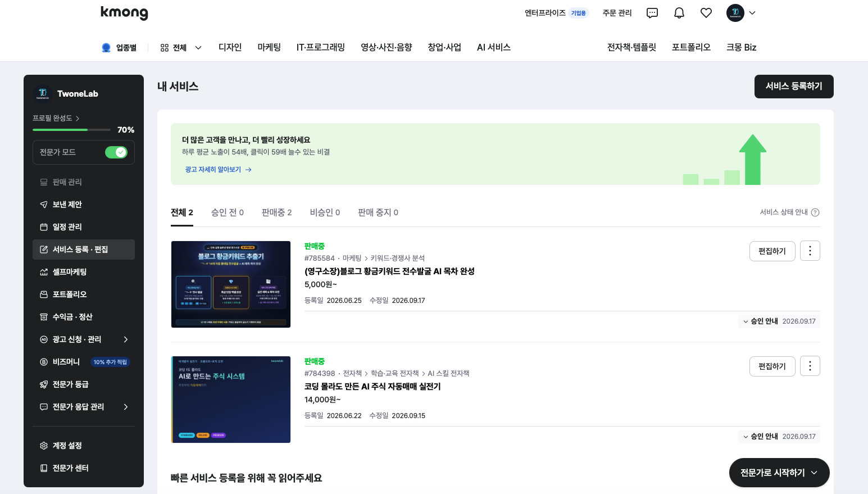The width and height of the screenshot is (868, 494).
Task: Switch to the 비승인 0 tab
Action: (x=325, y=212)
